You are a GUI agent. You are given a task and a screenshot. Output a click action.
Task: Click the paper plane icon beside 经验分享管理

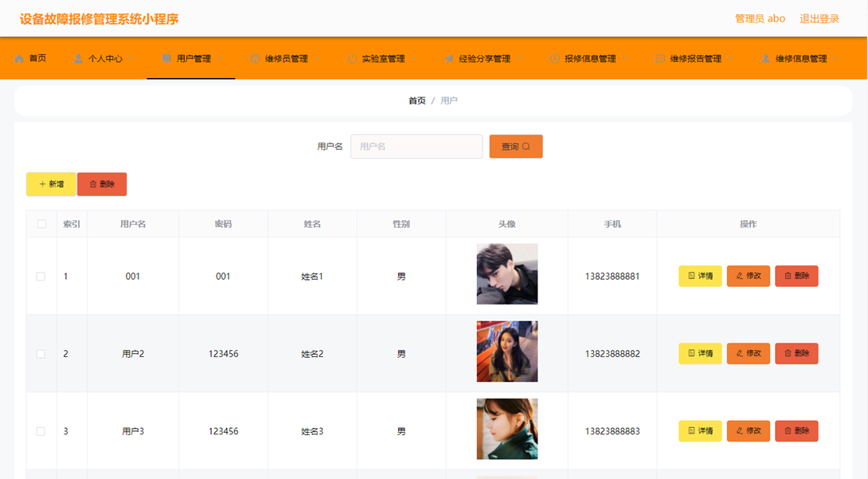[448, 59]
